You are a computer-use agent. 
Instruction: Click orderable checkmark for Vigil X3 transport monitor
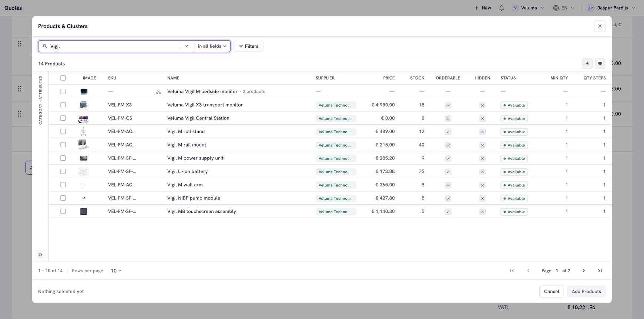448,105
